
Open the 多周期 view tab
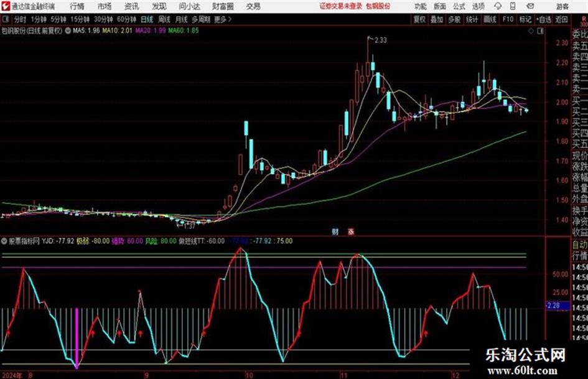click(x=201, y=19)
